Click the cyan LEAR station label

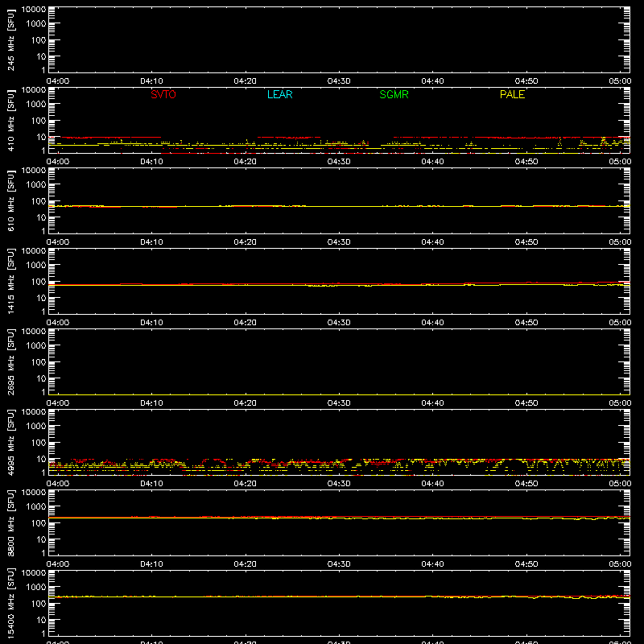[279, 94]
